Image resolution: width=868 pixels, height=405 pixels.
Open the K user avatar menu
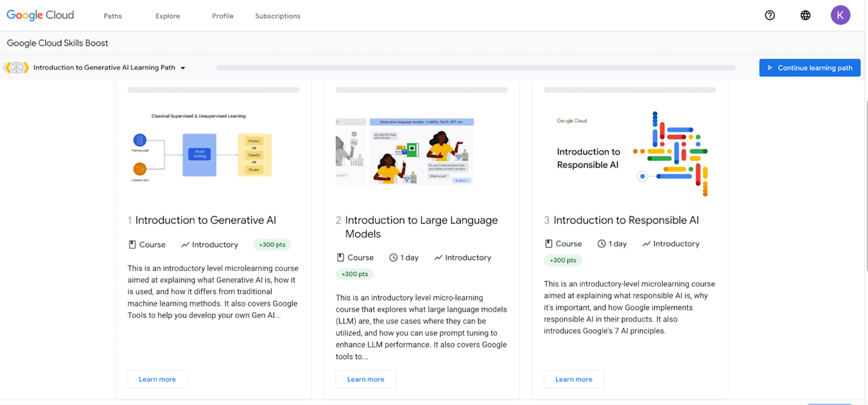click(x=841, y=15)
